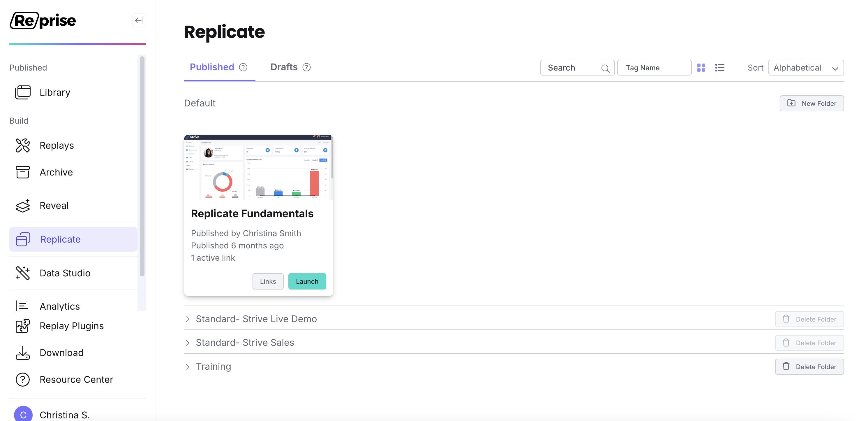Create a New Folder
The width and height of the screenshot is (868, 421).
click(811, 103)
